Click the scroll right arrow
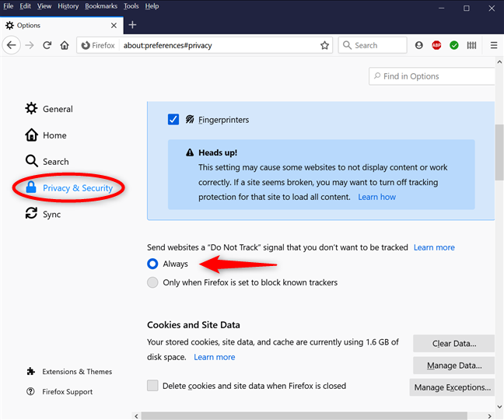Viewport: 504px width, 420px height. click(489, 416)
